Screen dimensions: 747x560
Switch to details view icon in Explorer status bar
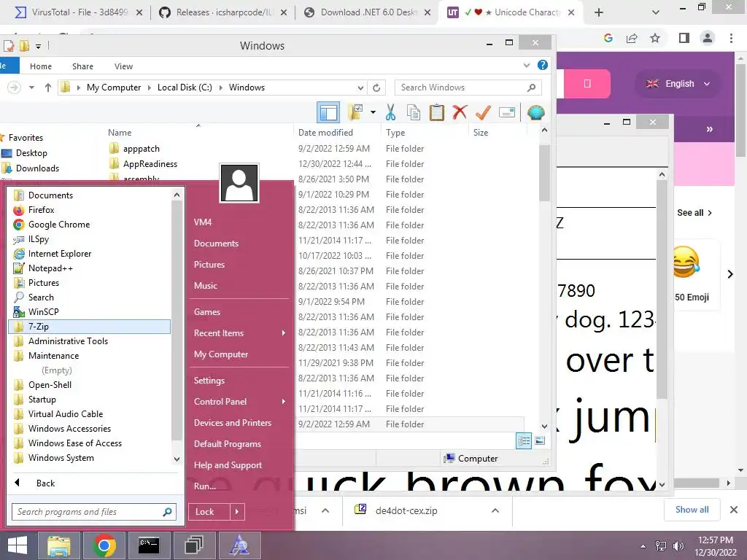tap(524, 440)
